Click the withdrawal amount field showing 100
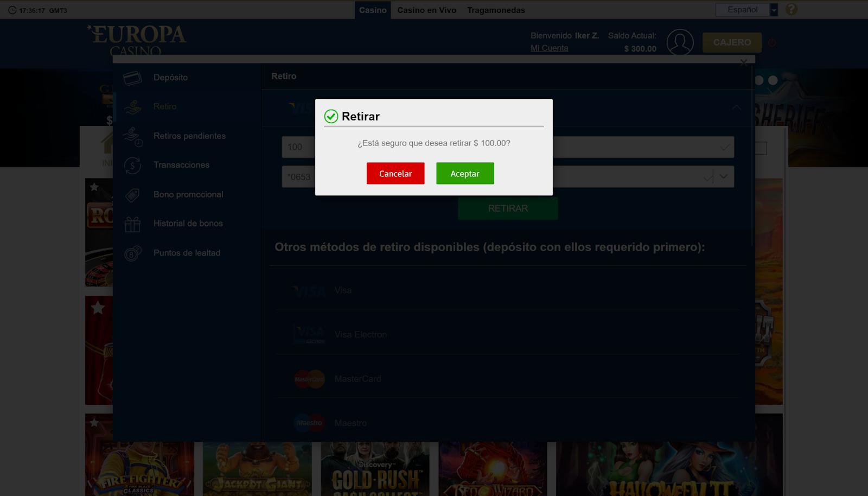Viewport: 868px width, 496px height. [x=508, y=147]
